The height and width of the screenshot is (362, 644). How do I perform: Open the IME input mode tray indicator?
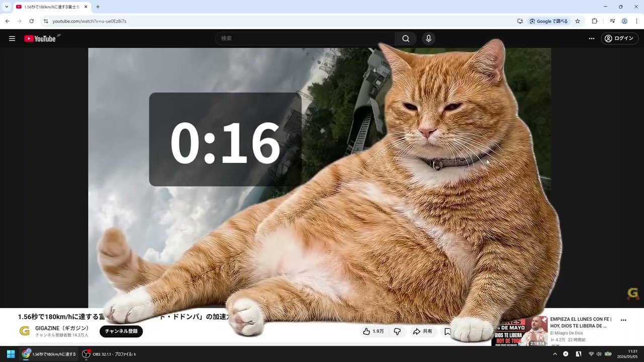(579, 354)
